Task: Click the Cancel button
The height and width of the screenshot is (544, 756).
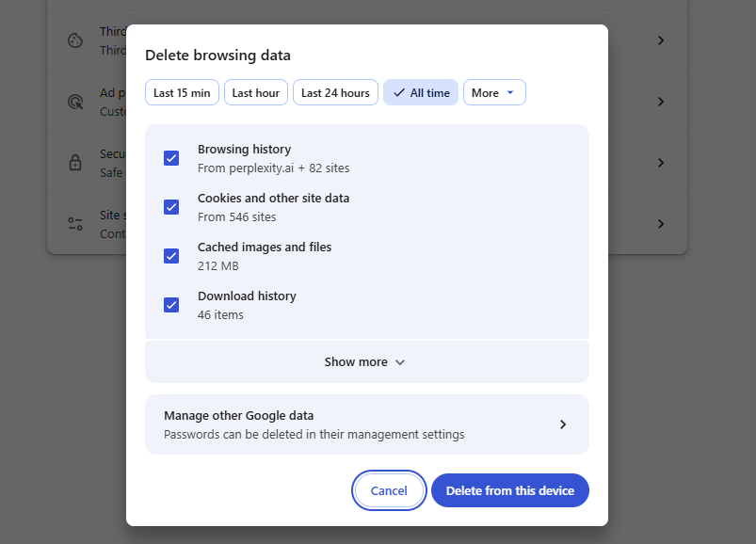Action: [389, 490]
